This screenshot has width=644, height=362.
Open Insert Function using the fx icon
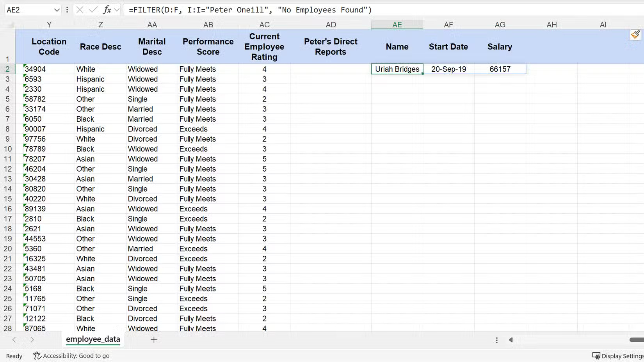point(107,10)
